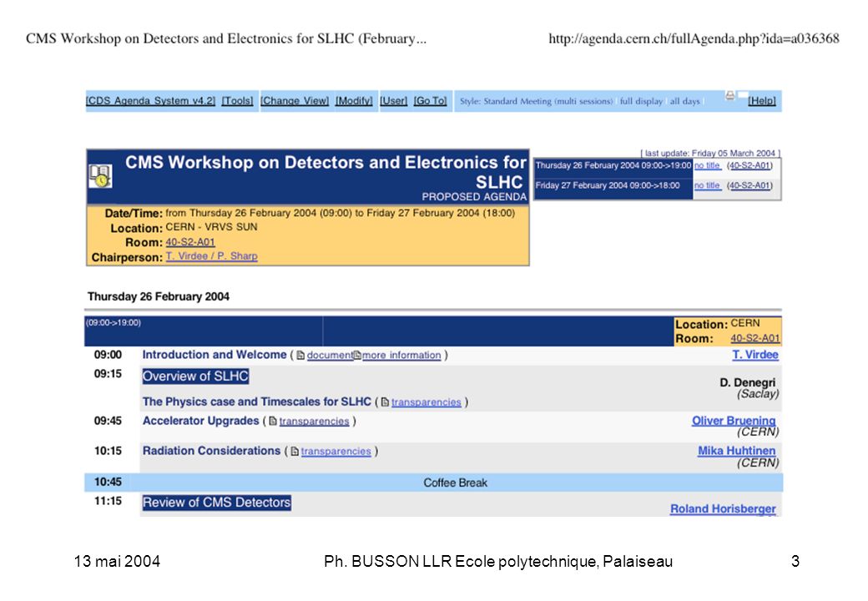The image size is (868, 601).
Task: Click the 'Radiation Considerations' talk title
Action: [x=211, y=451]
